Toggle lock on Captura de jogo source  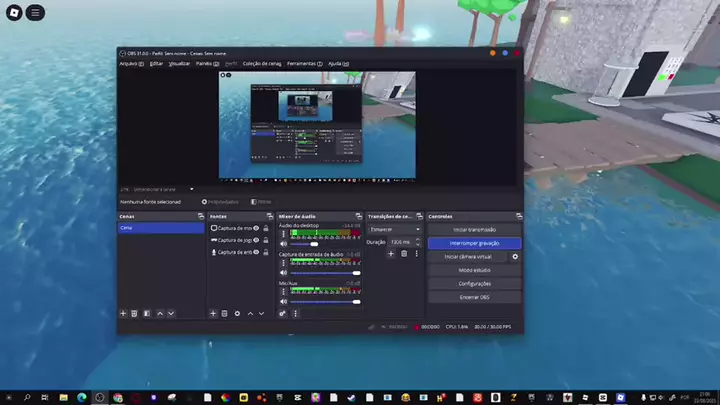click(x=266, y=240)
